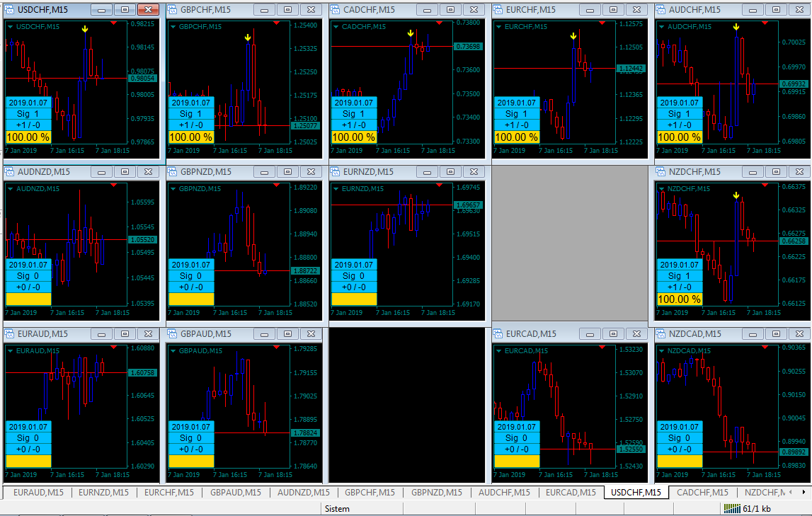Viewport: 812px width, 516px height.
Task: Click the +0 / -0 label on AUDNZD chart
Action: [x=28, y=287]
